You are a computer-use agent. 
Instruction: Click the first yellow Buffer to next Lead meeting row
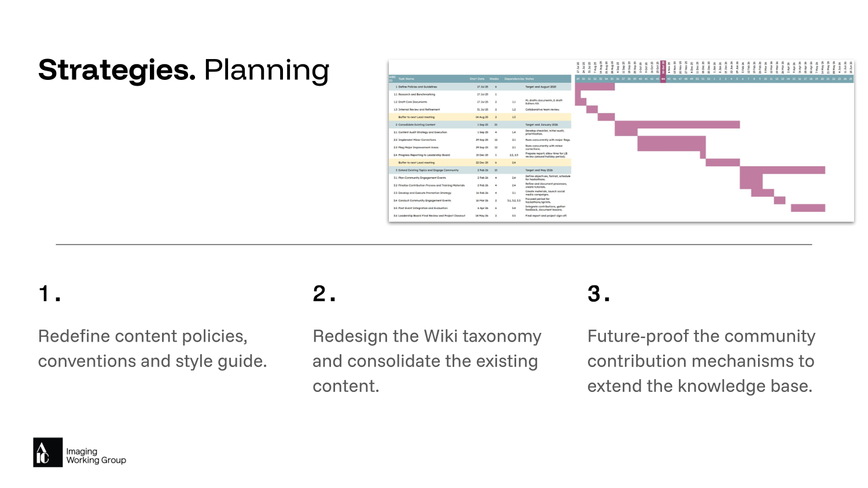pos(416,117)
